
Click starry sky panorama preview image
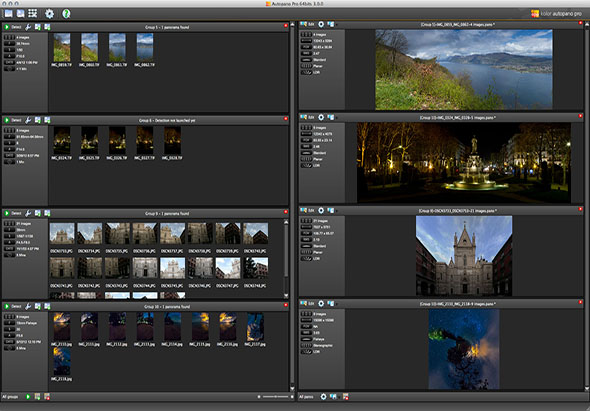(464, 349)
